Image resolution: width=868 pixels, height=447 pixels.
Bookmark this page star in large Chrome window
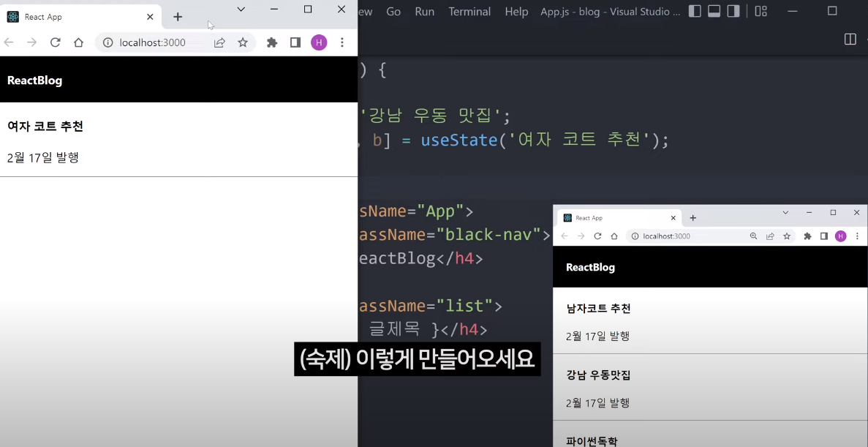pos(243,42)
